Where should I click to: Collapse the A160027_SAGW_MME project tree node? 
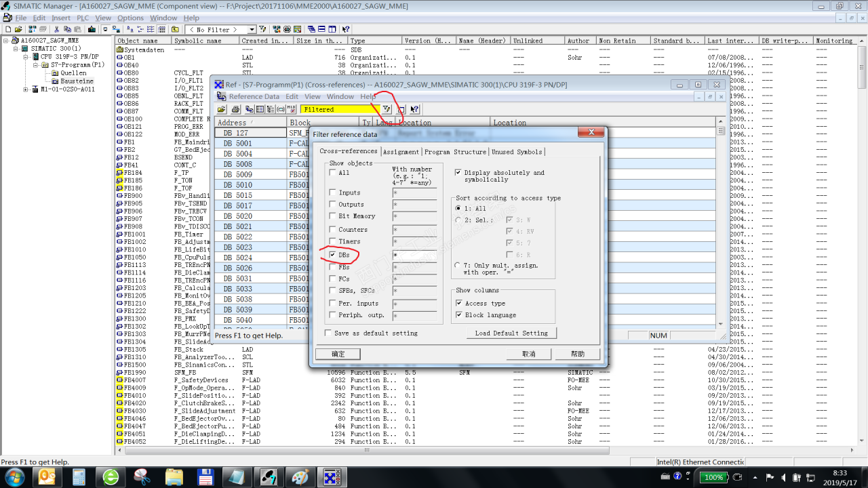[x=7, y=41]
